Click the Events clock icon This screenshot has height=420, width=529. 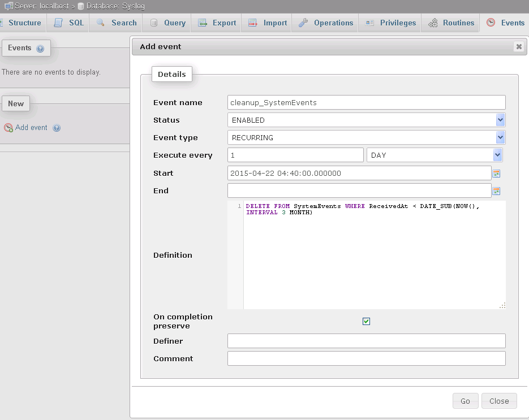click(x=491, y=22)
